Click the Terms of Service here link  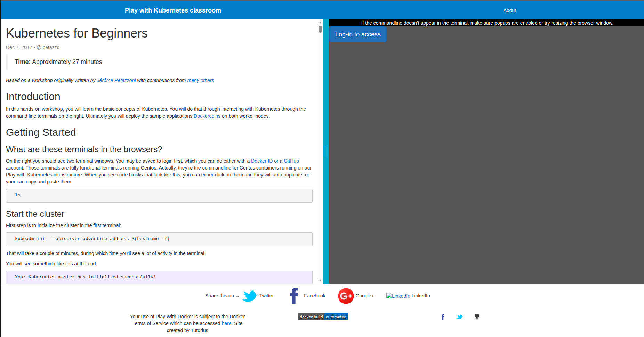click(x=226, y=323)
